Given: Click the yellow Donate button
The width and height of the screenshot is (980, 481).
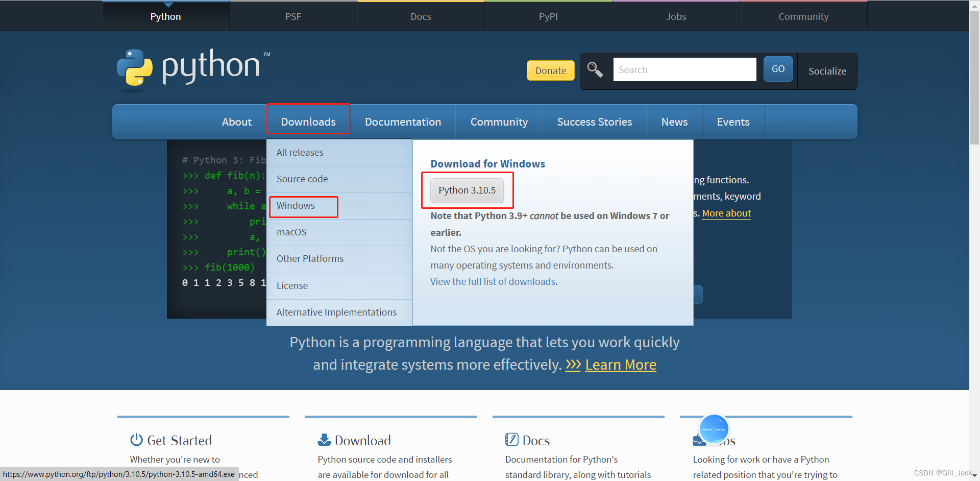Looking at the screenshot, I should [x=551, y=70].
